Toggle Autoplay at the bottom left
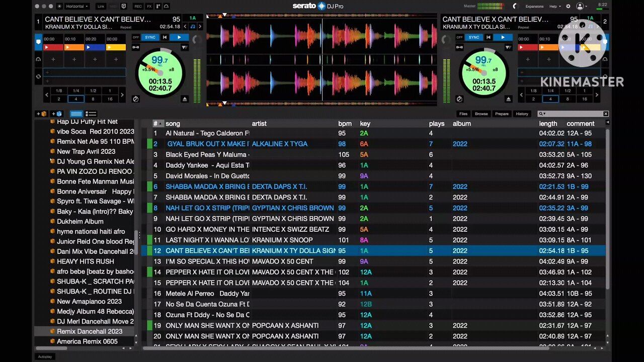The image size is (644, 362). click(45, 356)
